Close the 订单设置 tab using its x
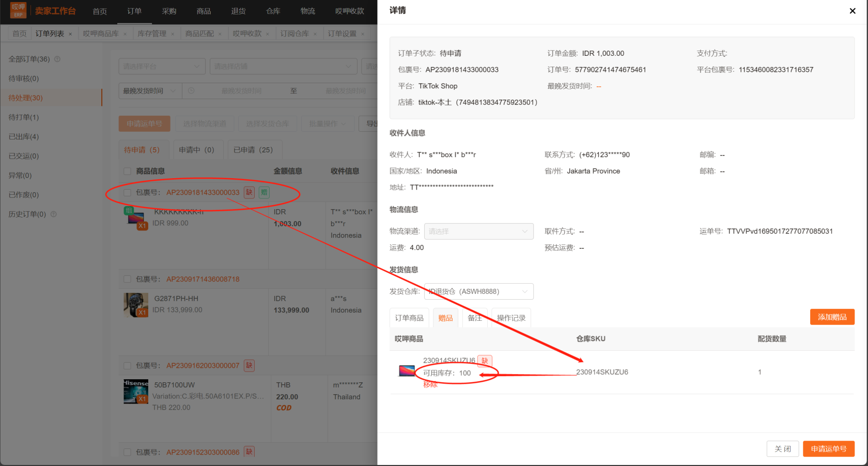 (x=363, y=34)
